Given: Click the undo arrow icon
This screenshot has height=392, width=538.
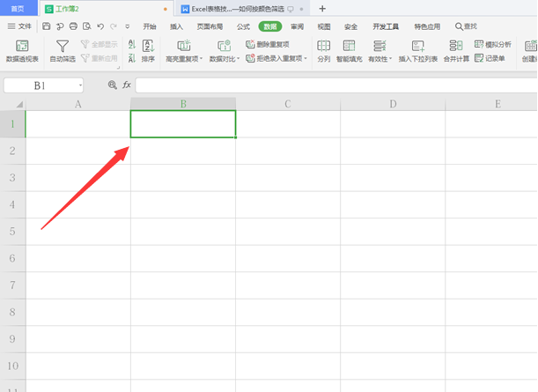Looking at the screenshot, I should point(100,26).
